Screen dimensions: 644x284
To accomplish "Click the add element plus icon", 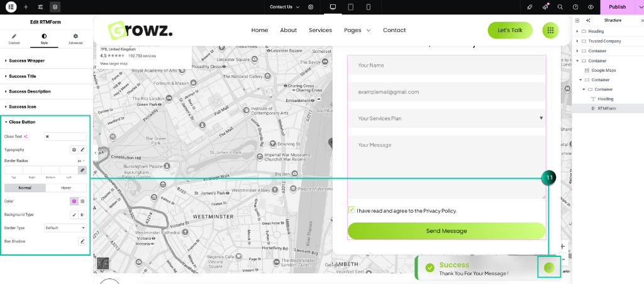I will [26, 7].
